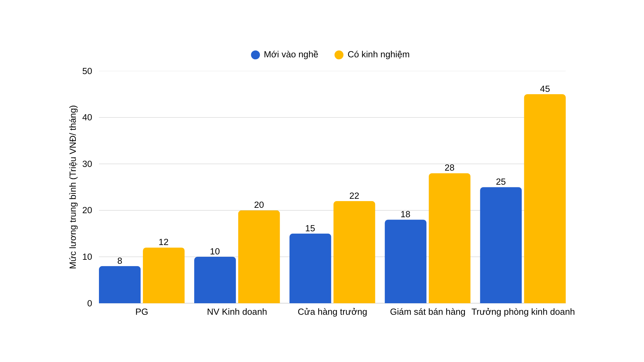Select the "Mới vào nghề" legend label
The image size is (644, 362).
tap(291, 54)
